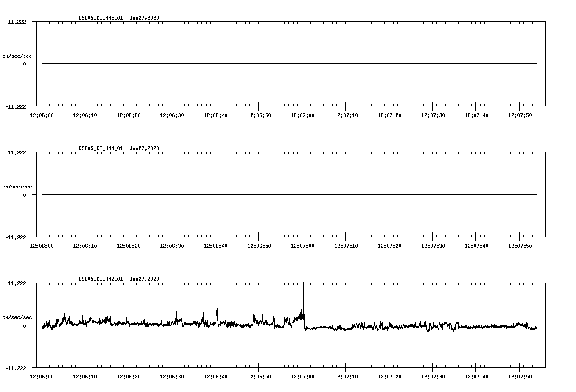Image resolution: width=576 pixels, height=392 pixels.
Task: Click the 0 axis label on HNZ plot
Action: (25, 326)
